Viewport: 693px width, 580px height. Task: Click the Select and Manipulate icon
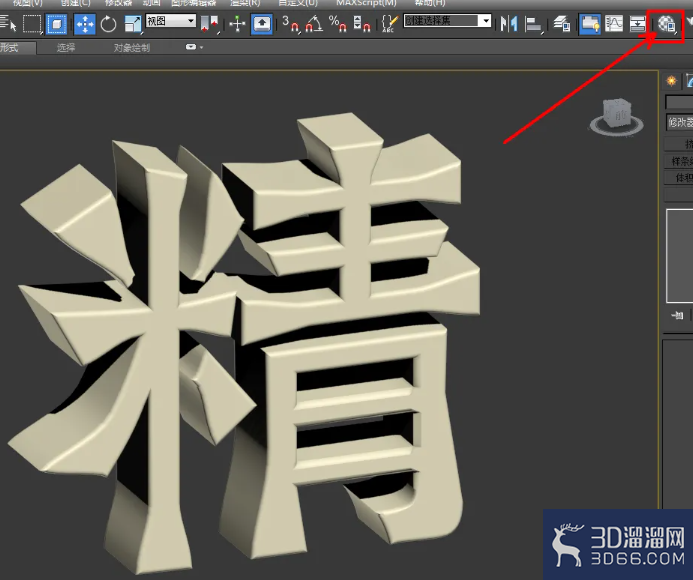[x=237, y=24]
